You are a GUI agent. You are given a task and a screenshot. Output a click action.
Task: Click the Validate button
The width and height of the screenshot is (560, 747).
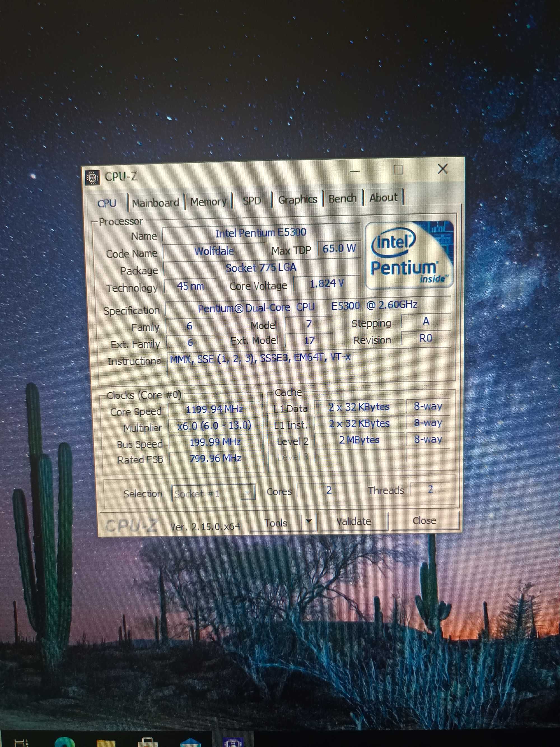[x=353, y=521]
